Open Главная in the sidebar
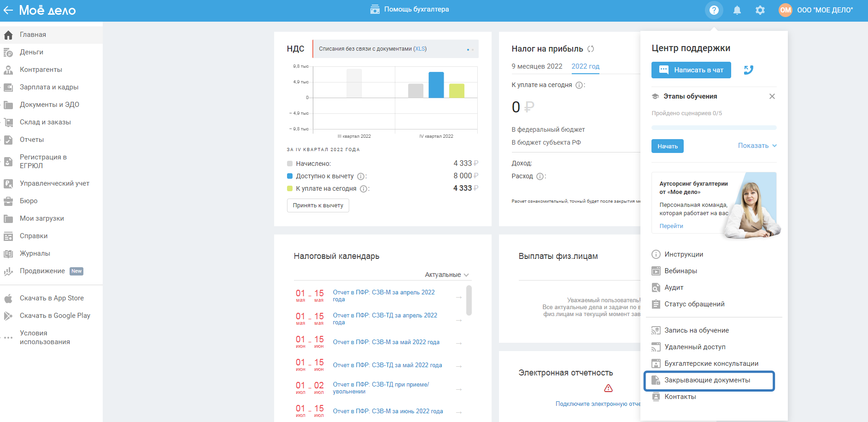868x422 pixels. 51,35
